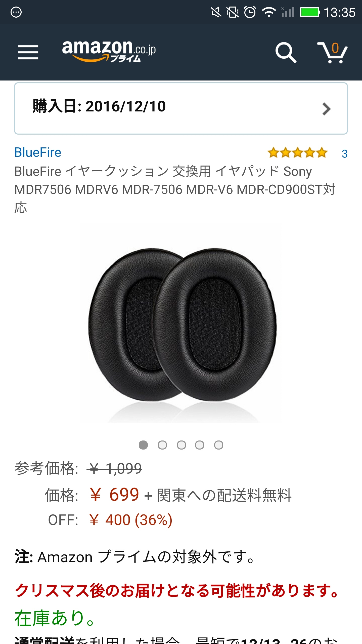Select the fifth image pagination dot

pos(219,445)
